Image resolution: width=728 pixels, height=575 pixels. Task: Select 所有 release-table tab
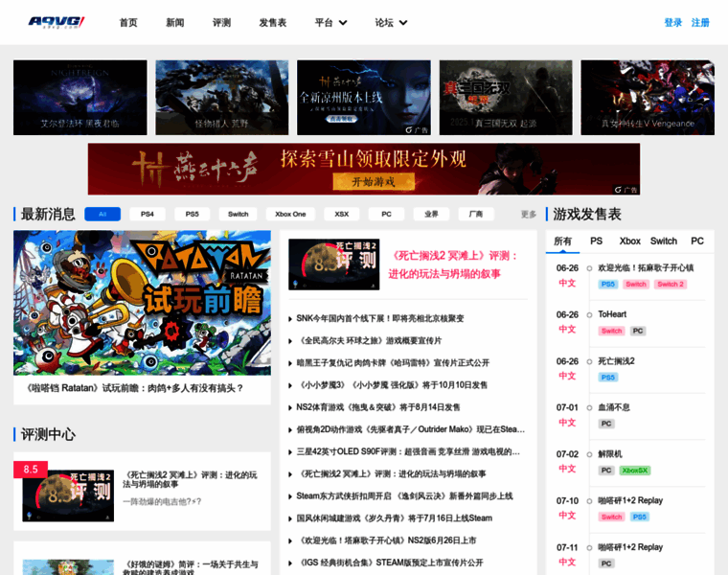pyautogui.click(x=562, y=241)
